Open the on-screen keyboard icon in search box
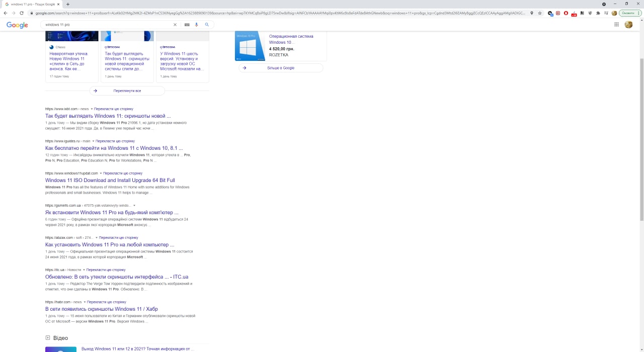 [x=187, y=25]
